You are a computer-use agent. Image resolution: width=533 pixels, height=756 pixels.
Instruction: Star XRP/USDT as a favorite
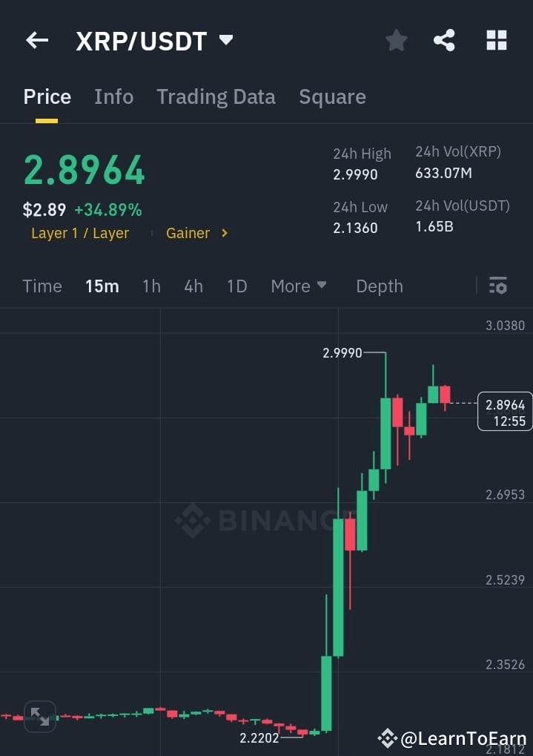tap(396, 40)
